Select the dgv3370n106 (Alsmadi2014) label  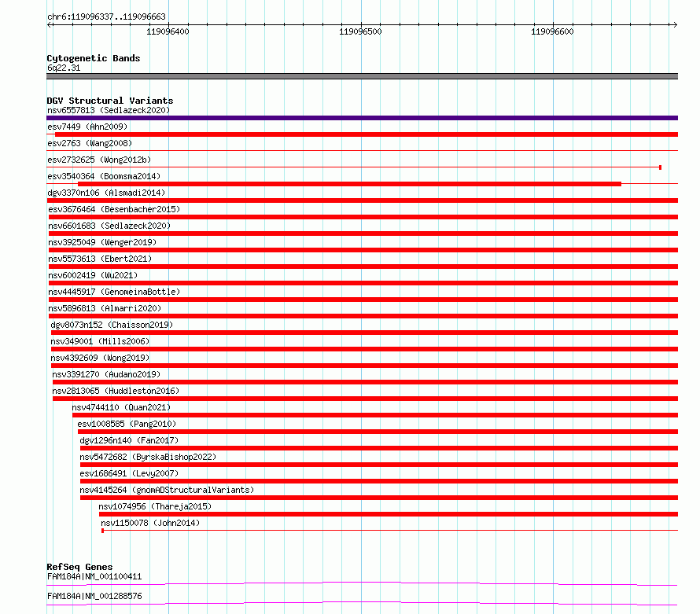(106, 193)
